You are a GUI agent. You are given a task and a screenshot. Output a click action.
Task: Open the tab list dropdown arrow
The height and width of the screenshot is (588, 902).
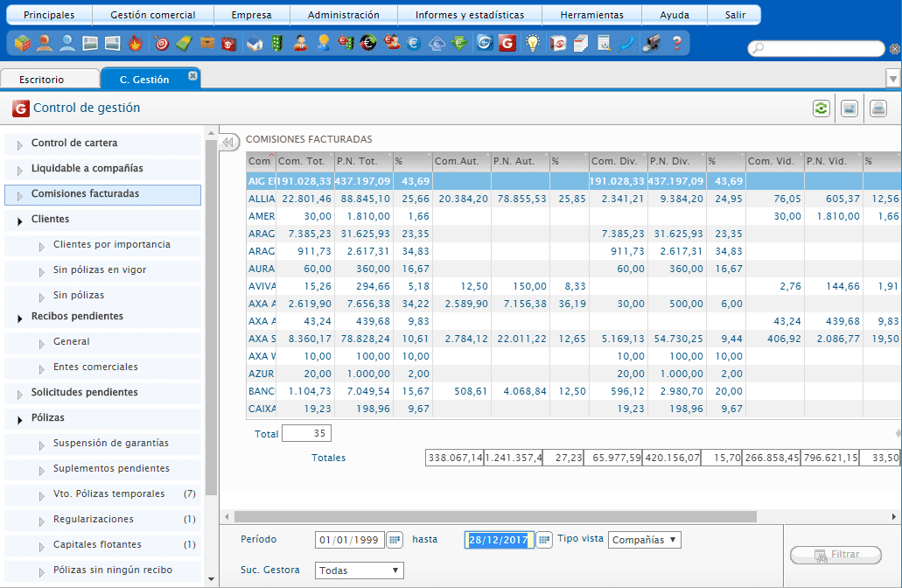892,78
